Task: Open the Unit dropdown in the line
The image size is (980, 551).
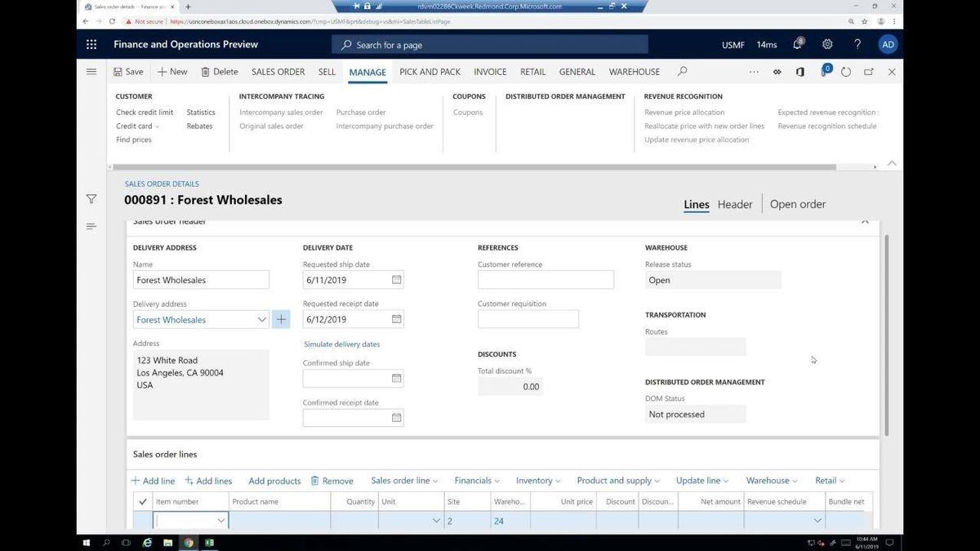Action: [x=435, y=521]
